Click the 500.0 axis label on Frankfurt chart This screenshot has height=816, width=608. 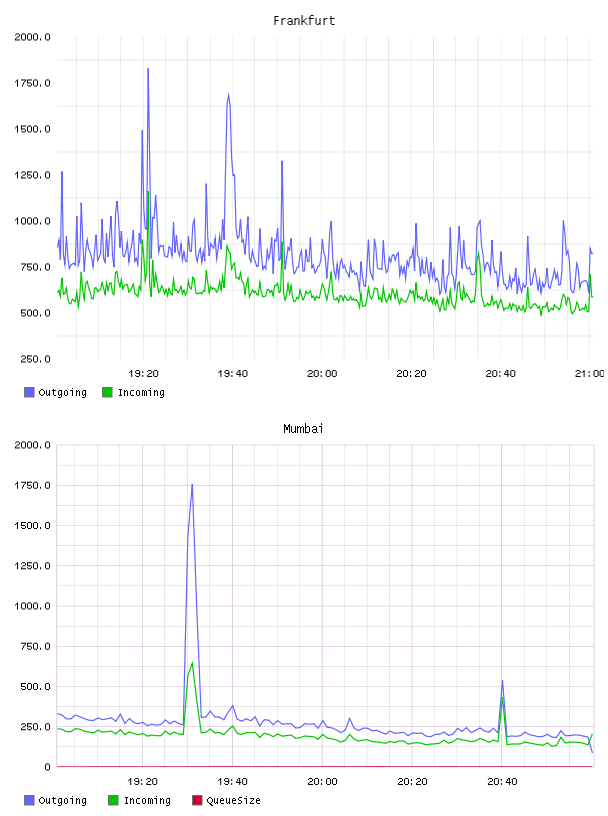(35, 313)
